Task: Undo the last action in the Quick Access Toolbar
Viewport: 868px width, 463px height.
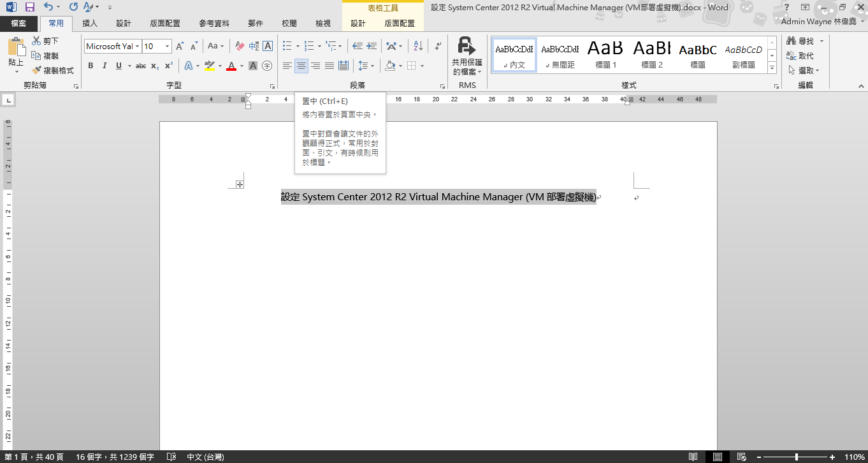Action: pos(49,7)
